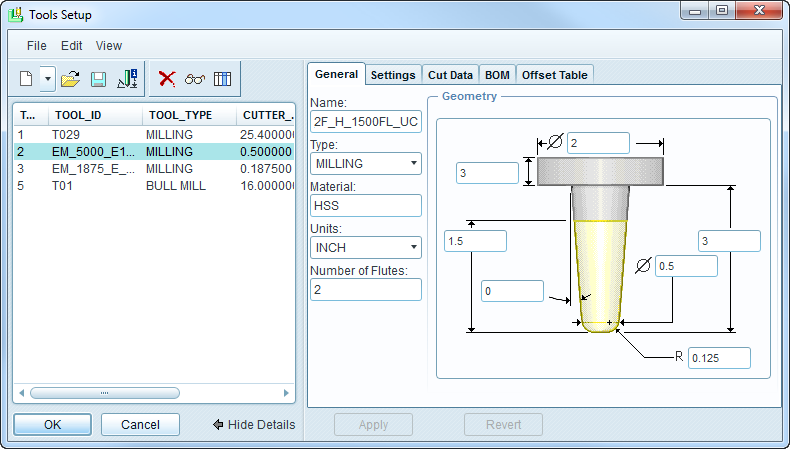Screen dimensions: 790x449
Task: Open the Type dropdown showing MILLING
Action: point(366,164)
